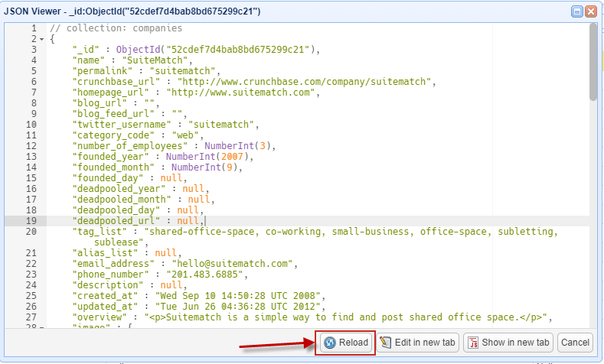Click line number 19 in the gutter
The image size is (604, 364).
(x=31, y=221)
